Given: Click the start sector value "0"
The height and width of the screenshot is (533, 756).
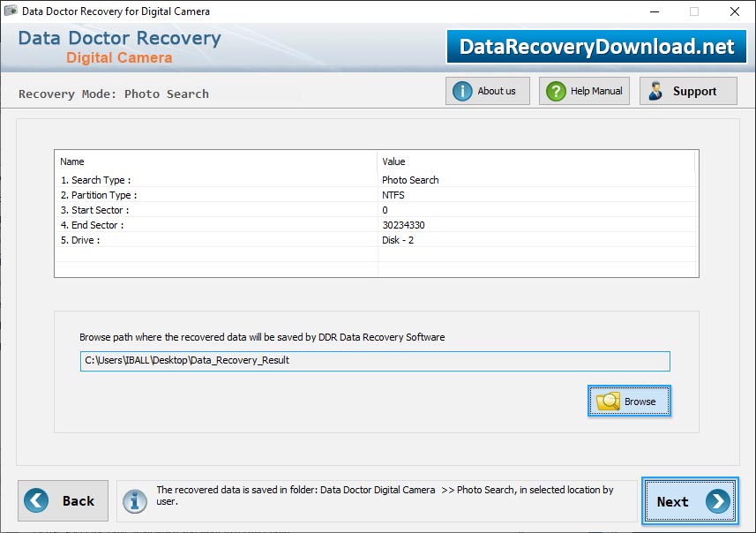Looking at the screenshot, I should click(x=385, y=210).
